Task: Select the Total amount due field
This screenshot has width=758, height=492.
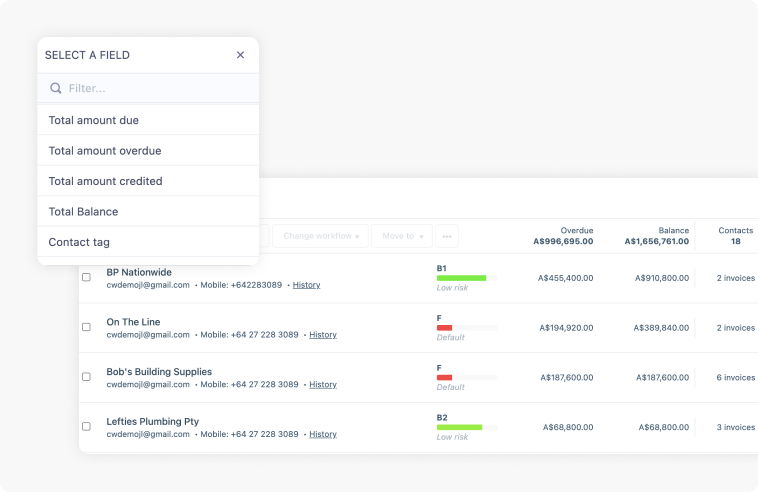Action: (x=94, y=120)
